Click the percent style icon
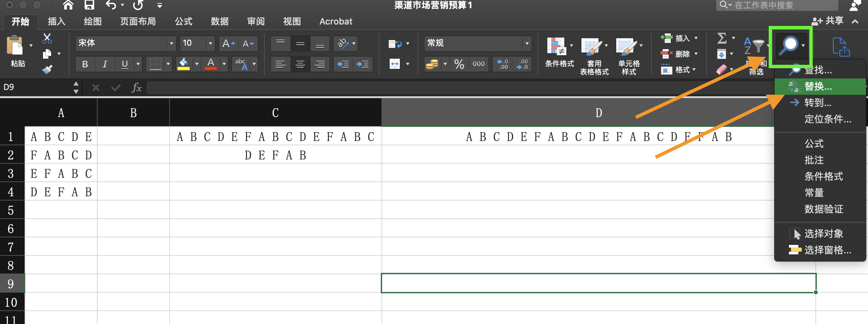 pos(459,64)
